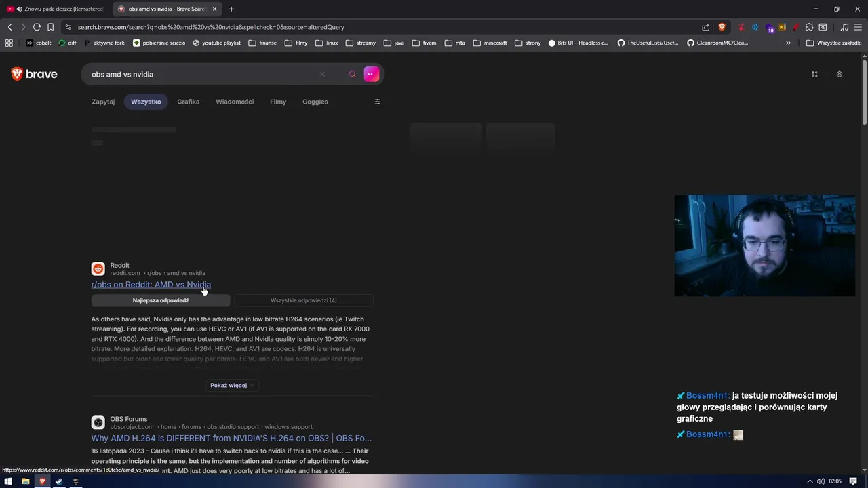
Task: Switch to Grafika results
Action: point(188,102)
